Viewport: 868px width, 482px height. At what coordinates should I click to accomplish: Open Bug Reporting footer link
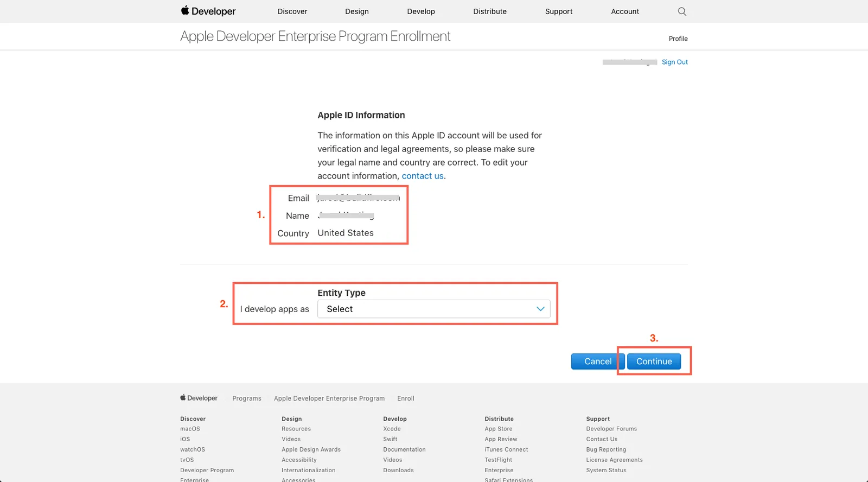[x=606, y=449]
